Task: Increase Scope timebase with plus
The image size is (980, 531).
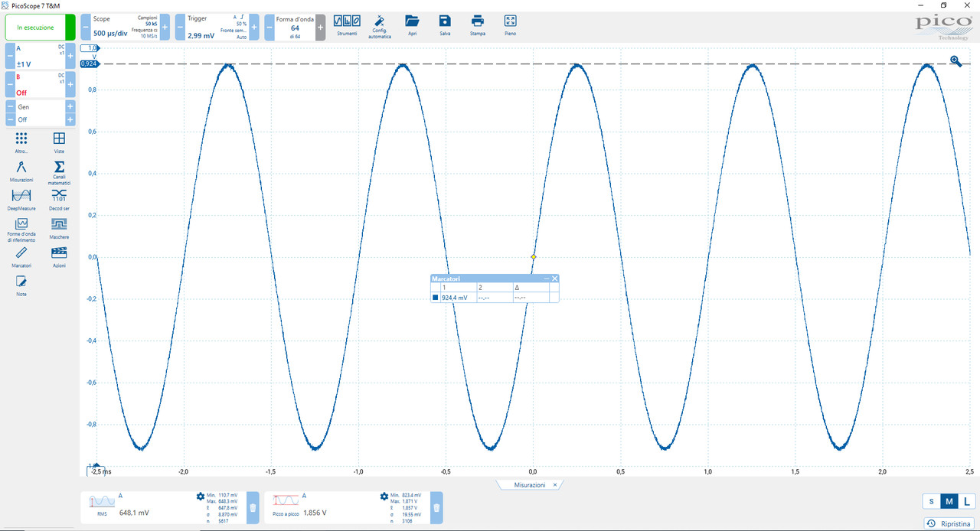Action: click(165, 28)
